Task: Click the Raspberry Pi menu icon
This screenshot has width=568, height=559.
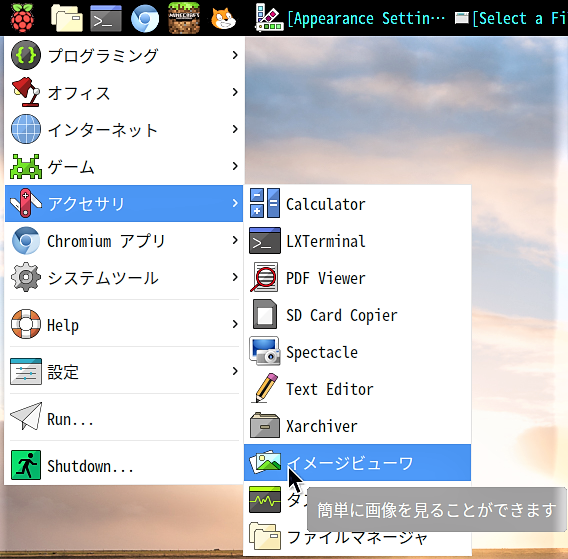Action: click(x=22, y=17)
